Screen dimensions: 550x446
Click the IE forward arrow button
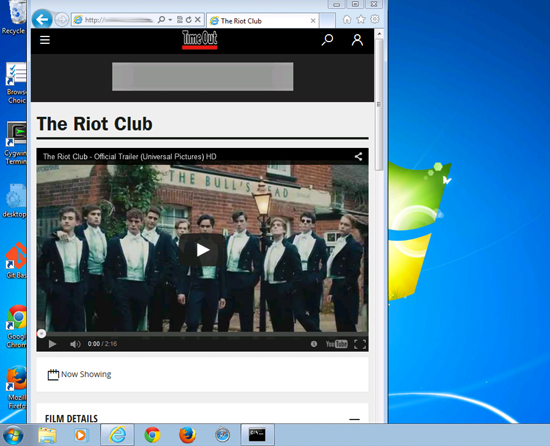click(62, 20)
